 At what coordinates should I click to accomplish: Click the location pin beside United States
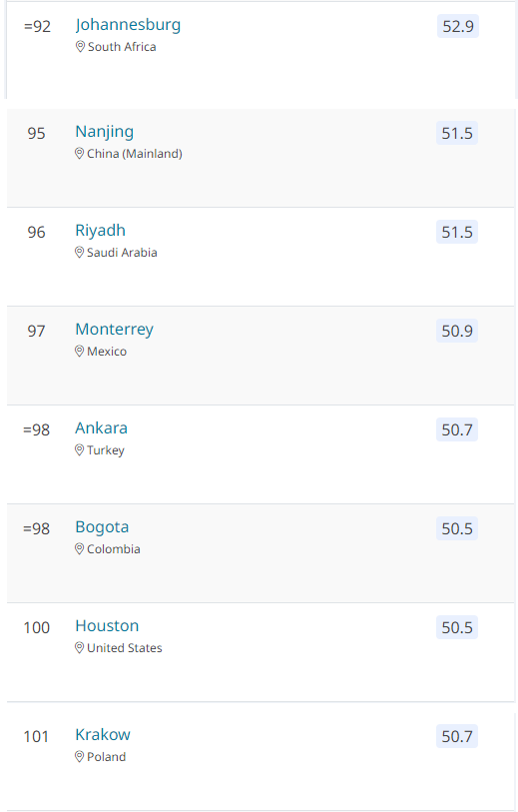point(79,648)
